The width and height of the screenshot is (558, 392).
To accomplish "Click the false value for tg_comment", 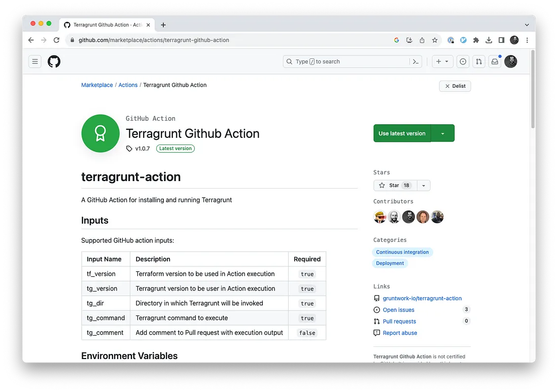I will click(x=307, y=333).
